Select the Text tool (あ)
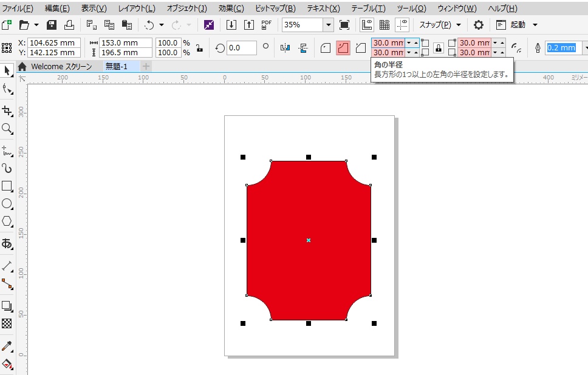 (7, 243)
